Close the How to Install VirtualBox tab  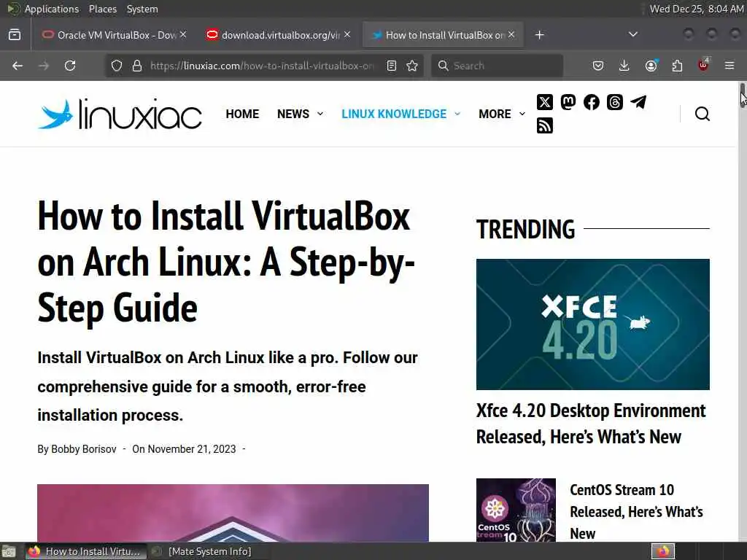[511, 34]
